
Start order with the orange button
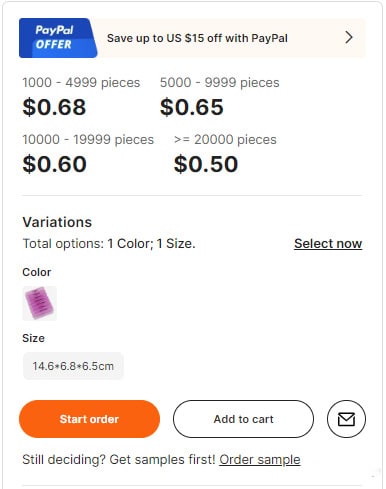(89, 419)
